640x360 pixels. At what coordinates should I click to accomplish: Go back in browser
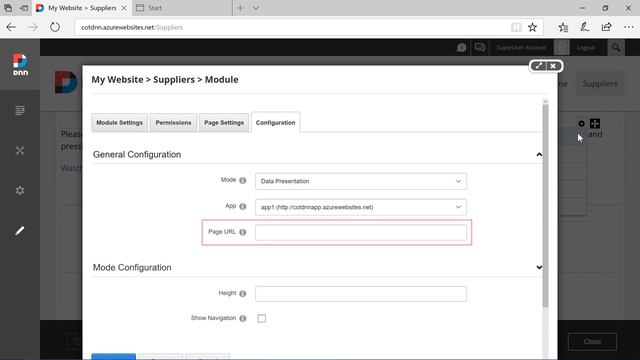[x=11, y=27]
